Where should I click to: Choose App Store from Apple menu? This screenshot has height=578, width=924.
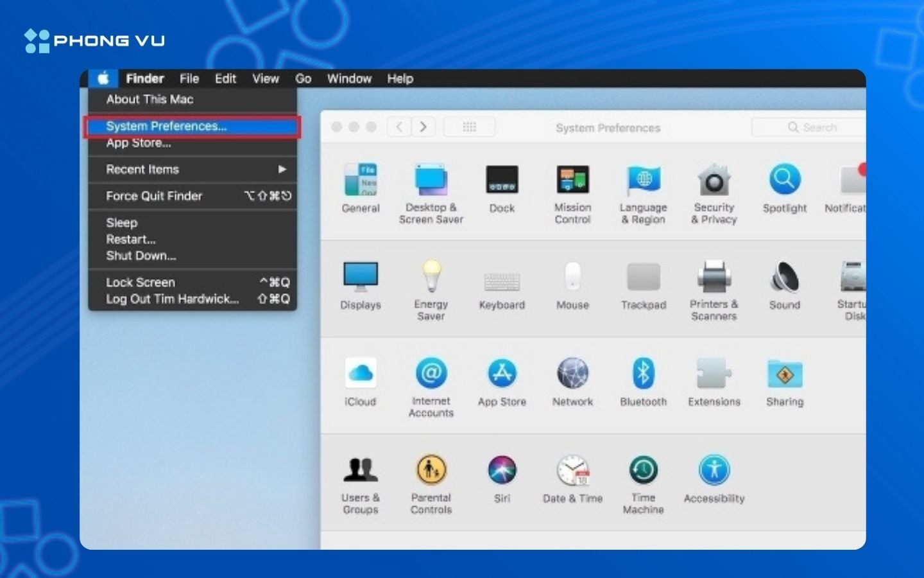click(x=193, y=143)
